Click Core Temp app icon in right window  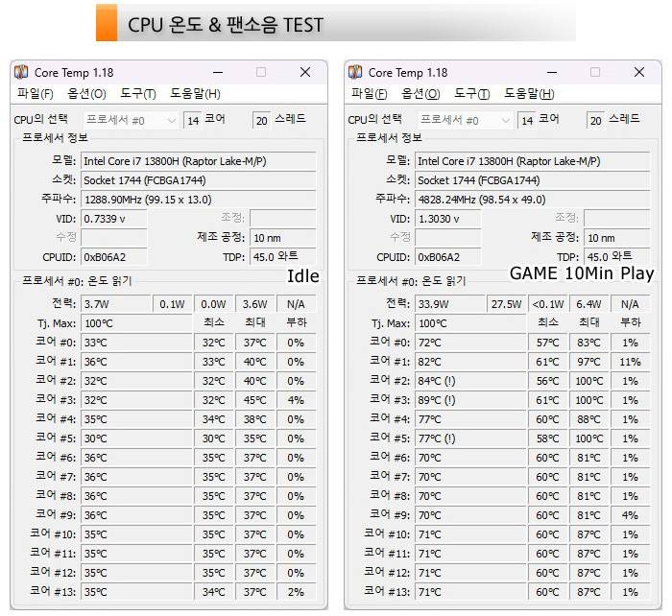355,72
